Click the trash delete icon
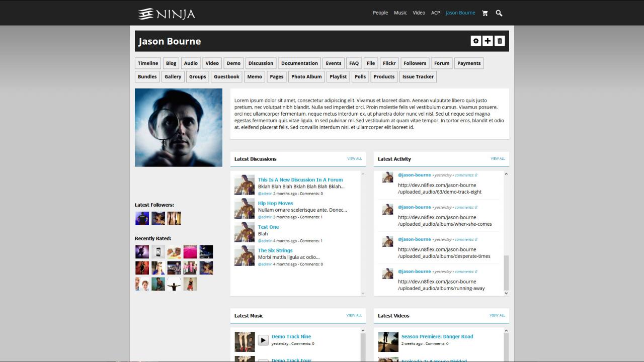The image size is (644, 362). (500, 41)
